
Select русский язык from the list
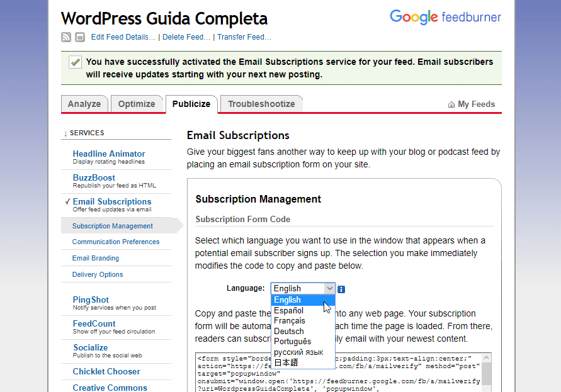coord(303,352)
